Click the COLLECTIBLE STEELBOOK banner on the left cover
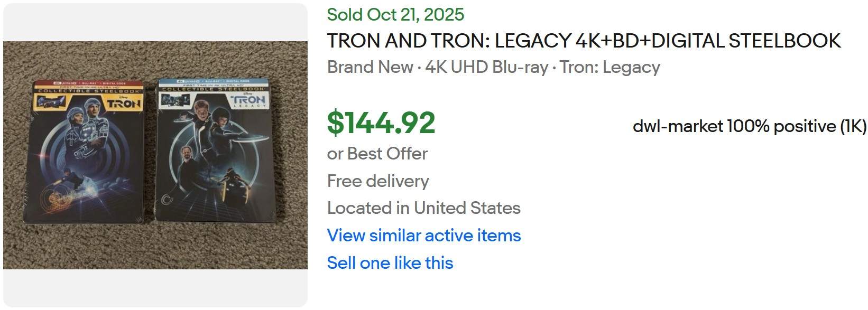 [x=85, y=90]
